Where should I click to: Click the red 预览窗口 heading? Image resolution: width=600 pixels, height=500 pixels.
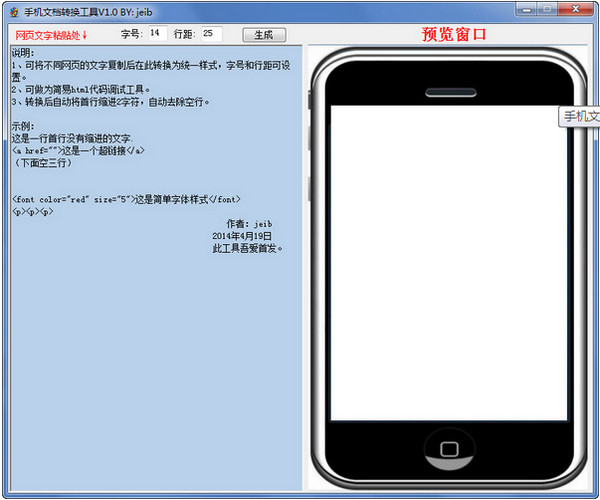coord(454,34)
